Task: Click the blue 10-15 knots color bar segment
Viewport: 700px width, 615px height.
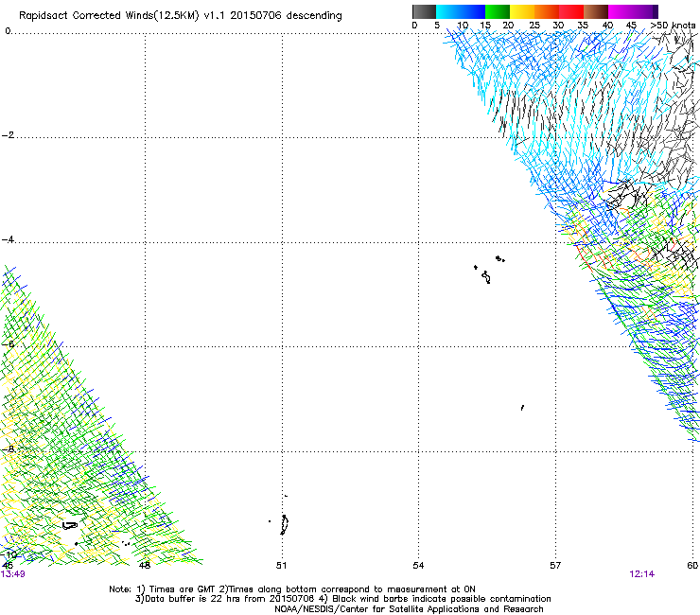Action: 473,11
